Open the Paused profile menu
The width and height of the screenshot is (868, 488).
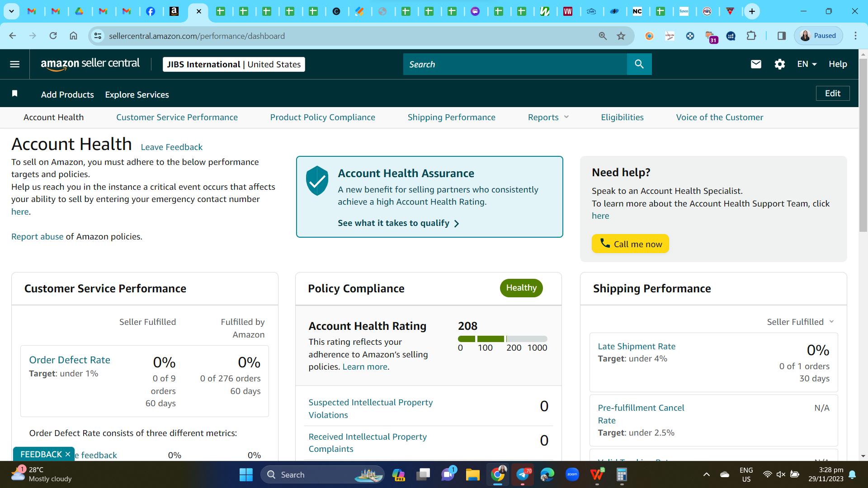[x=818, y=36]
